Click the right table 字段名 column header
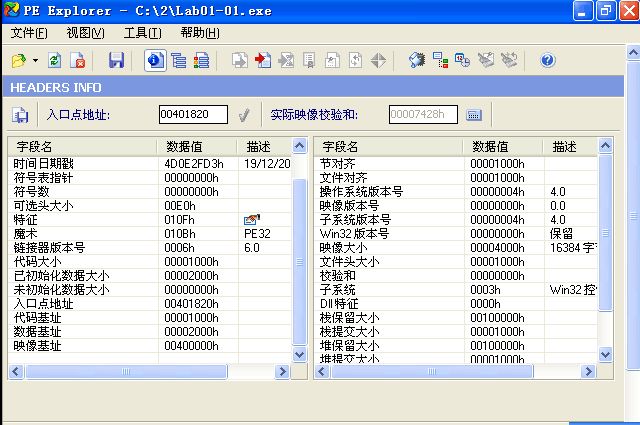Screen dimensions: 640x425 [389, 147]
